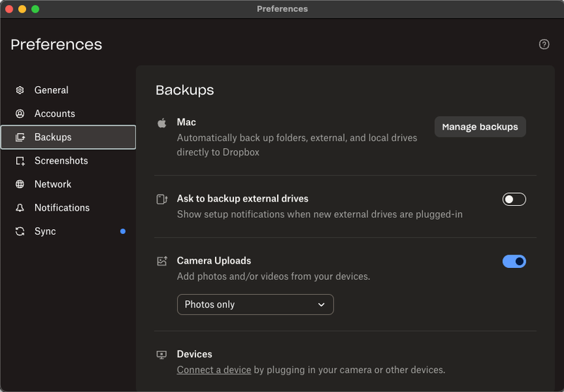Turn off Camera Uploads switch
The width and height of the screenshot is (564, 392).
click(x=514, y=262)
